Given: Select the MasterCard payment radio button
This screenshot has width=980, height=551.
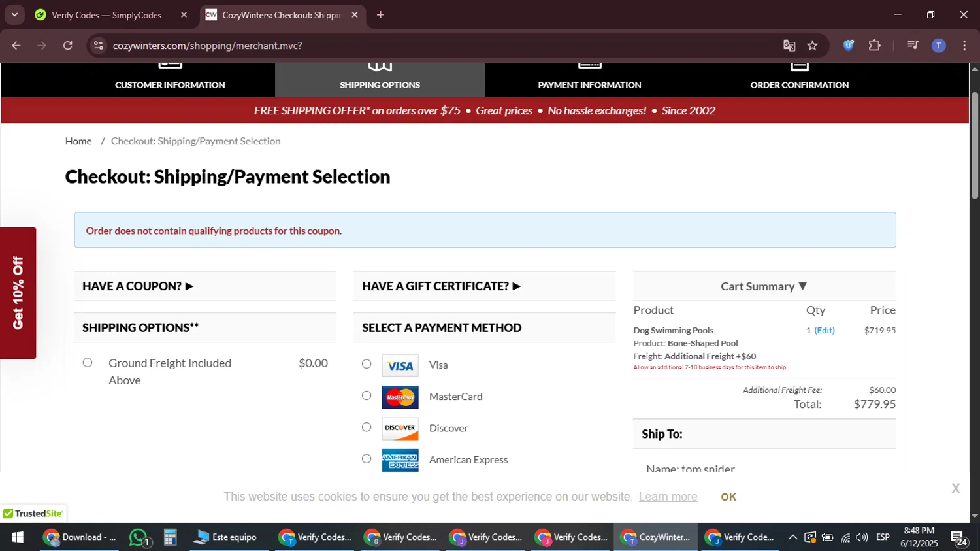Looking at the screenshot, I should [367, 395].
